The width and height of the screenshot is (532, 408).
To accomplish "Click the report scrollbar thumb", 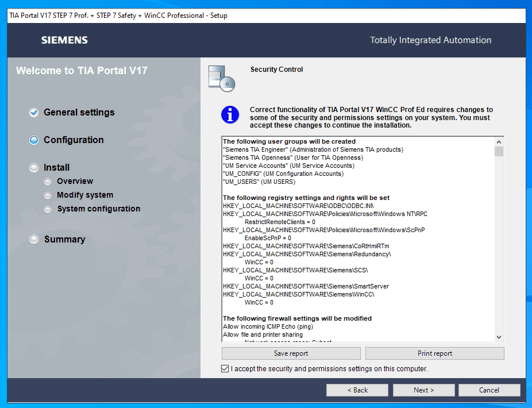I will 499,151.
